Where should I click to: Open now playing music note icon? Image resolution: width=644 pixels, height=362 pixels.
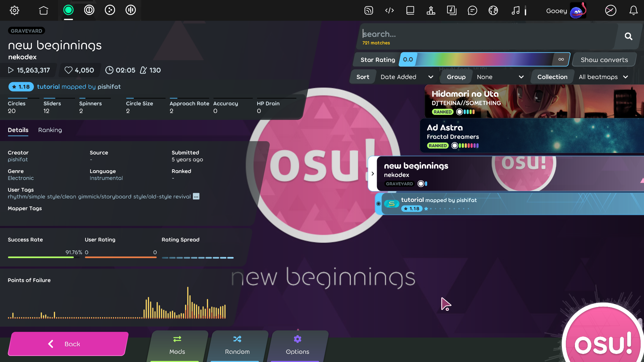[x=516, y=10]
